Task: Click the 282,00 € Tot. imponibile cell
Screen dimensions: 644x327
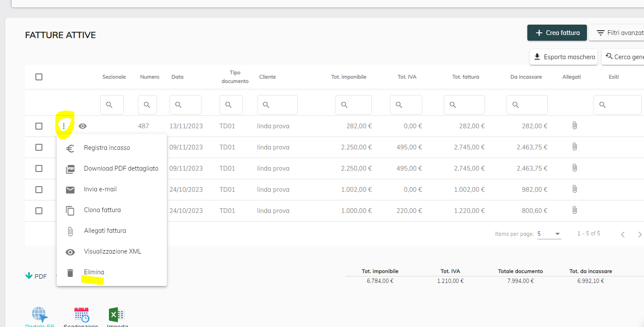Action: pos(359,126)
